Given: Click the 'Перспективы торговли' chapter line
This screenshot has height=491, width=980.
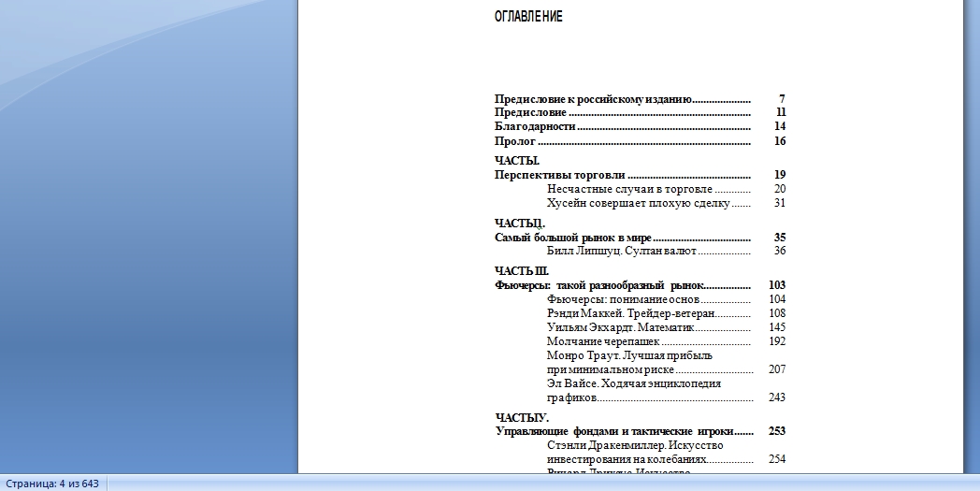Looking at the screenshot, I should pos(559,175).
